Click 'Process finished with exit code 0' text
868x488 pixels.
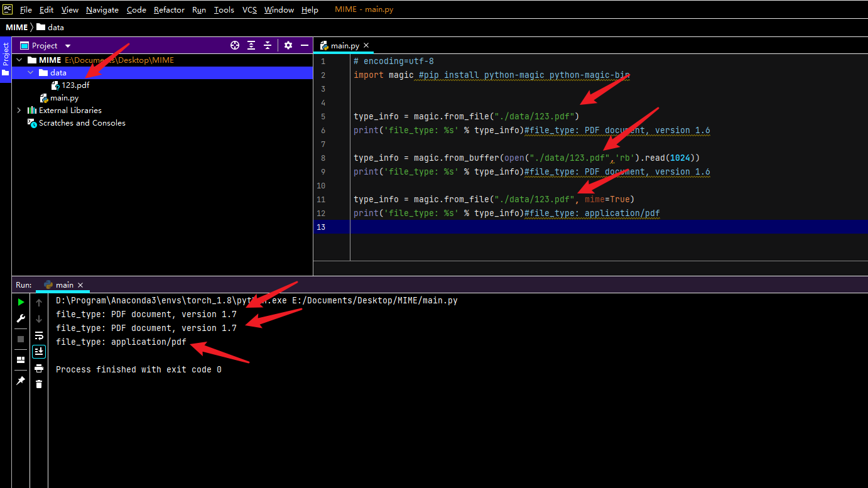139,370
